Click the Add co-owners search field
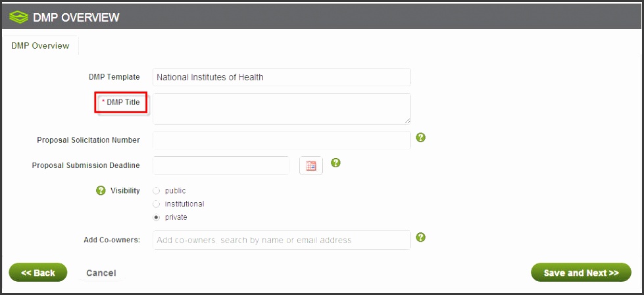 [x=282, y=240]
